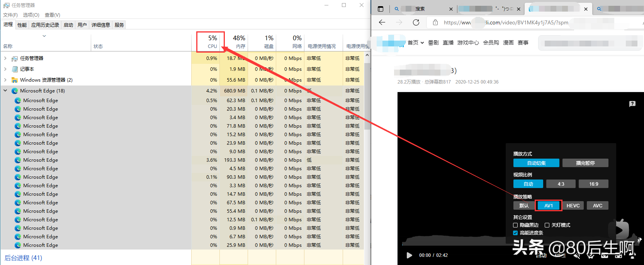Viewport: 644px width, 265px height.
Task: Click the magnifier icon on the 搜索 tab
Action: click(x=396, y=9)
